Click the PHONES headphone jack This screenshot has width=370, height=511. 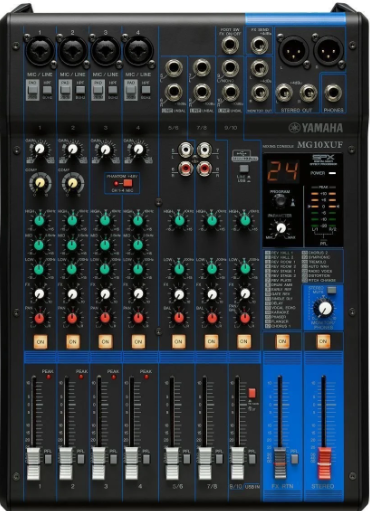(333, 93)
